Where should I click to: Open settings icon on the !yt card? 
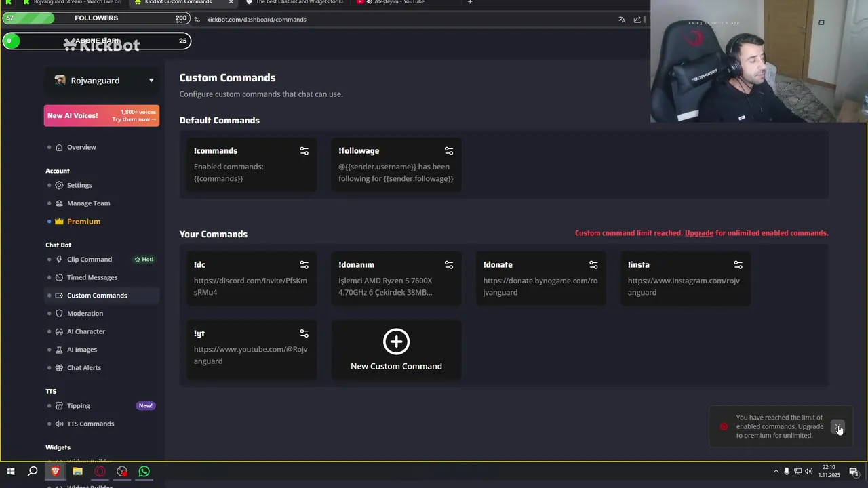[x=304, y=333]
